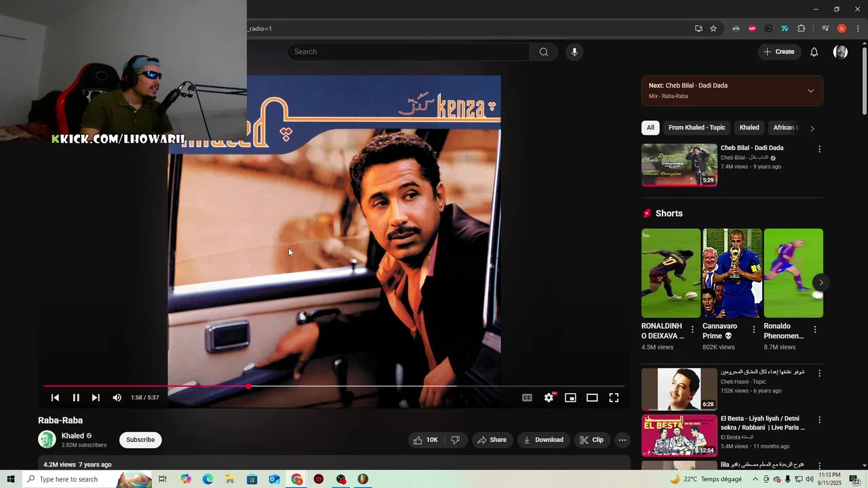Open the RONALDINHO short thumbnail

(671, 273)
